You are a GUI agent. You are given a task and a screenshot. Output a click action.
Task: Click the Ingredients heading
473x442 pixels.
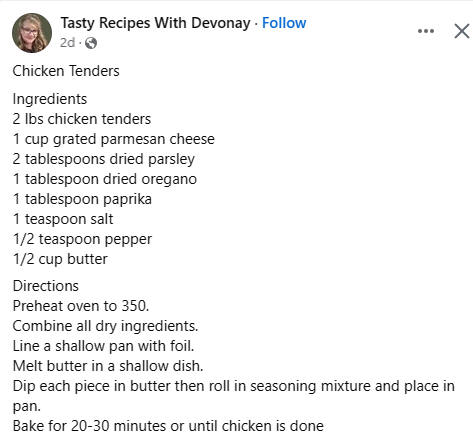50,99
